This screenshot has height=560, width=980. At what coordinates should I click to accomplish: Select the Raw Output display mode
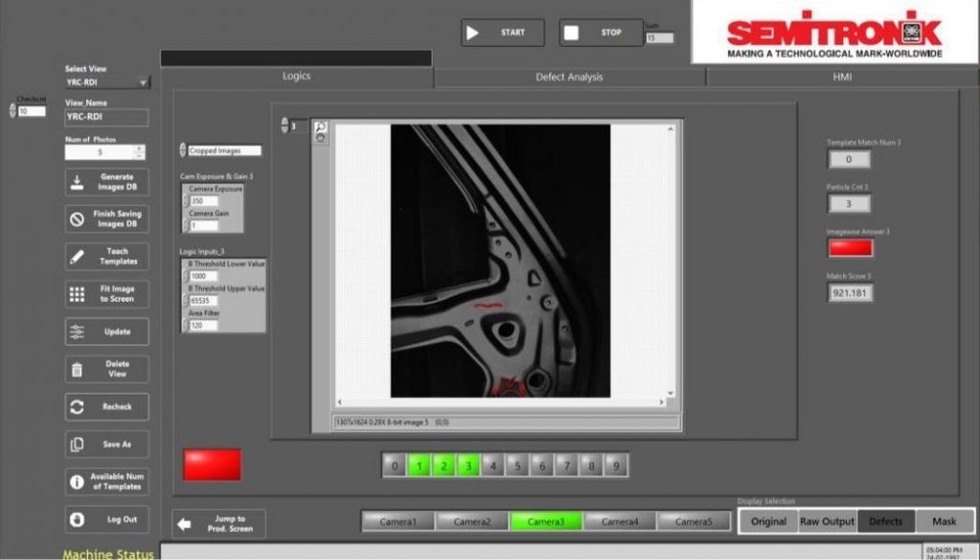tap(827, 522)
